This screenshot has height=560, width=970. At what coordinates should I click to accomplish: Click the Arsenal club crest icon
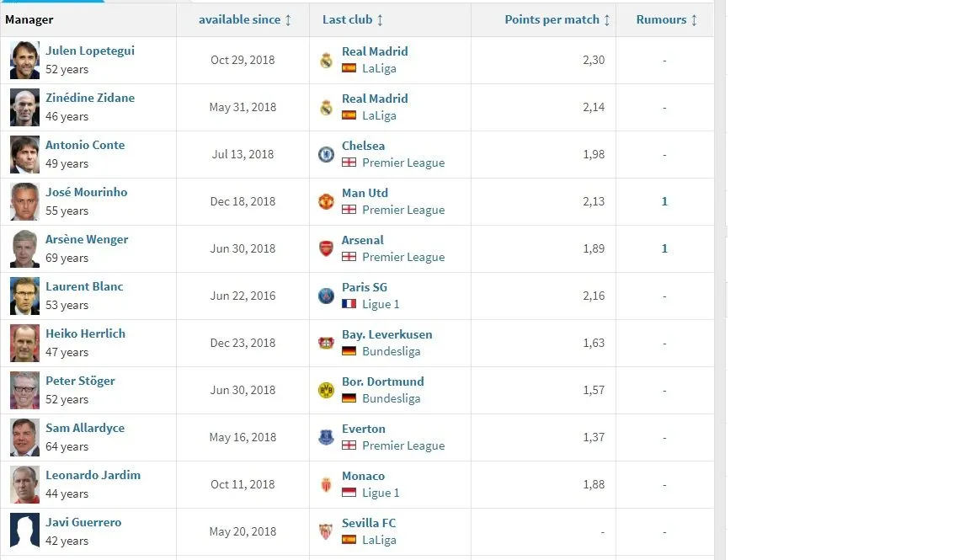click(x=326, y=248)
